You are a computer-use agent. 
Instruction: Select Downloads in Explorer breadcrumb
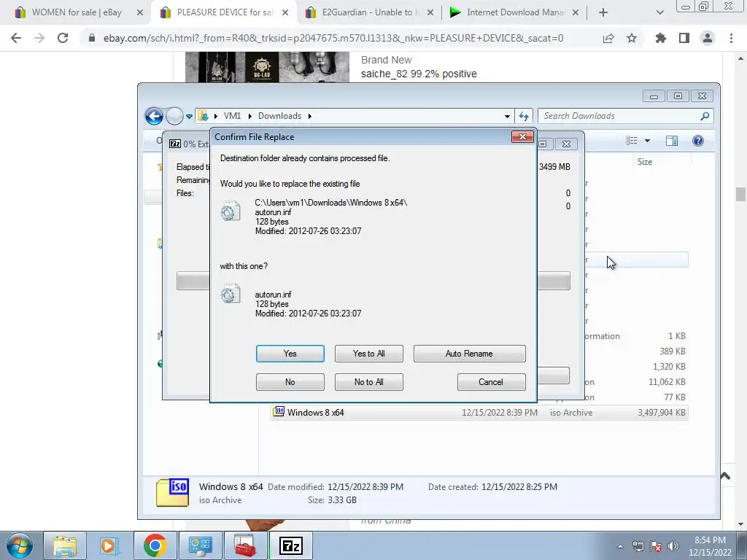pyautogui.click(x=279, y=116)
